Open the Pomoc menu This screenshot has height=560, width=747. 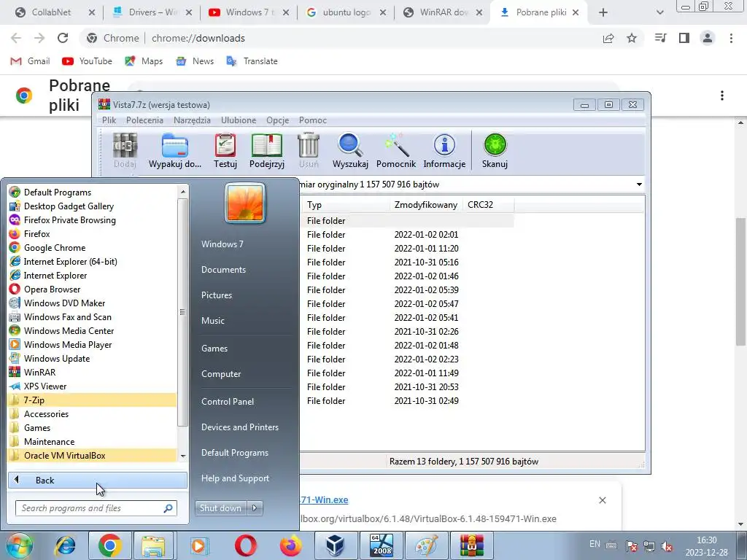(x=312, y=120)
